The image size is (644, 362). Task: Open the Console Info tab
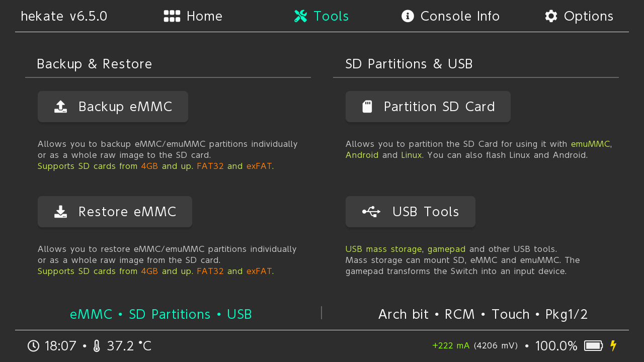tap(450, 16)
